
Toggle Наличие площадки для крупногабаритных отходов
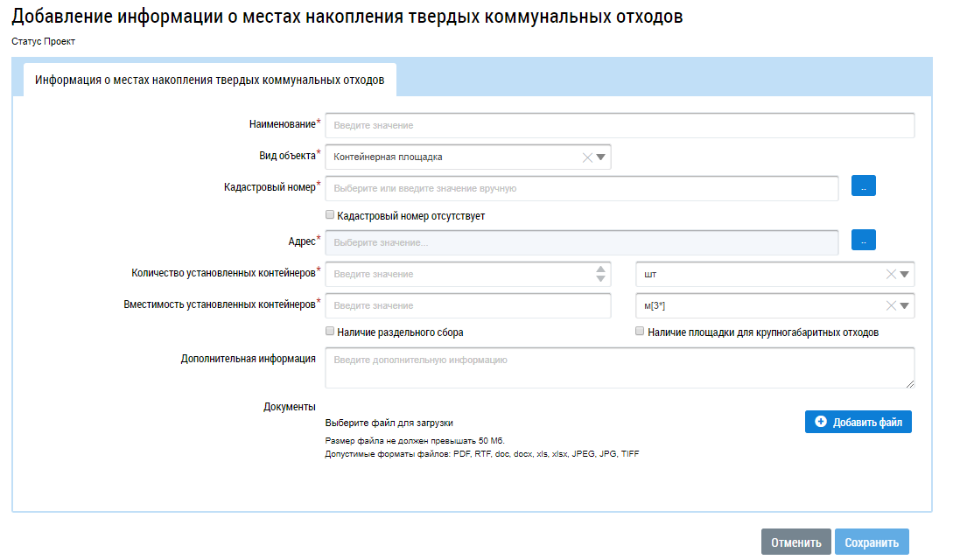click(x=640, y=332)
